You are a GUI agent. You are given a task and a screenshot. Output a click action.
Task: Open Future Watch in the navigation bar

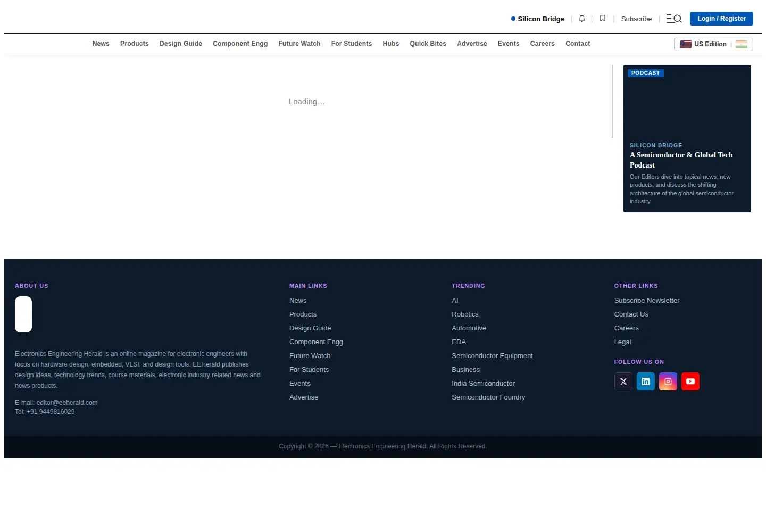[299, 44]
